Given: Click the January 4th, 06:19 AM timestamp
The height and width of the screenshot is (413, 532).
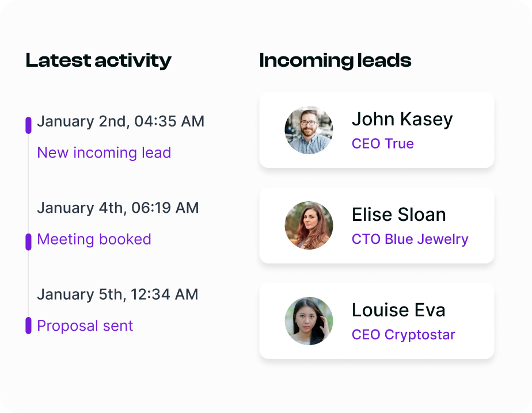Looking at the screenshot, I should coord(118,208).
